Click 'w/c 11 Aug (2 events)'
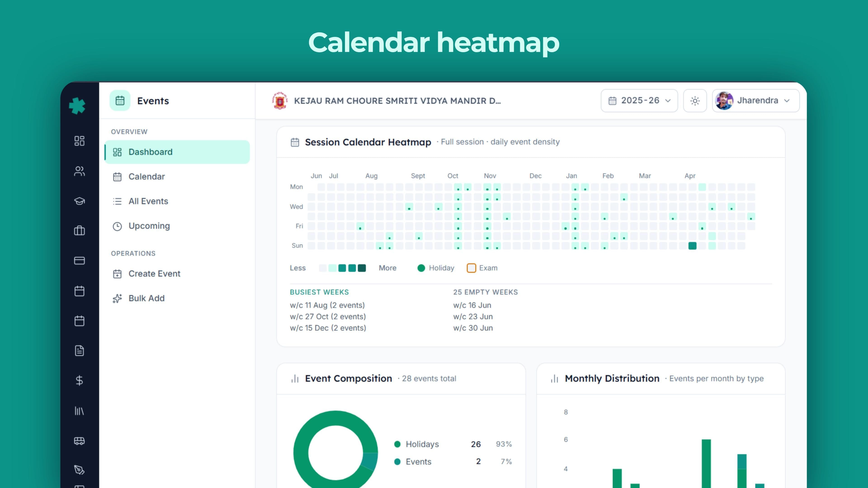The height and width of the screenshot is (488, 868). click(x=327, y=305)
